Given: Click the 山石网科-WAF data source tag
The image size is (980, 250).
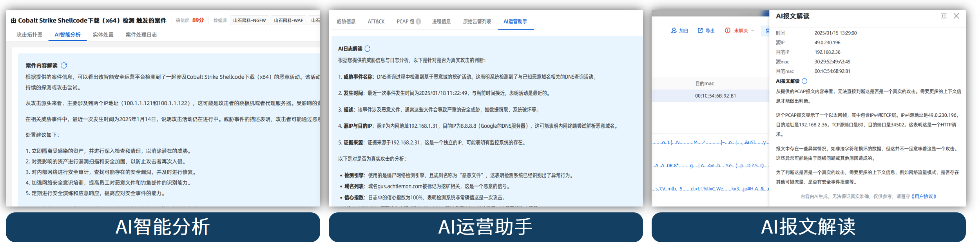Looking at the screenshot, I should (288, 20).
